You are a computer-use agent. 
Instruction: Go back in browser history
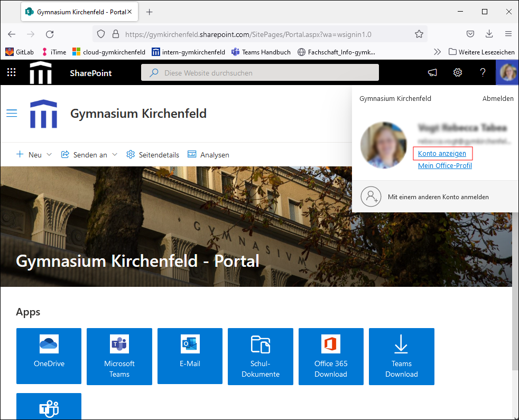coord(12,34)
